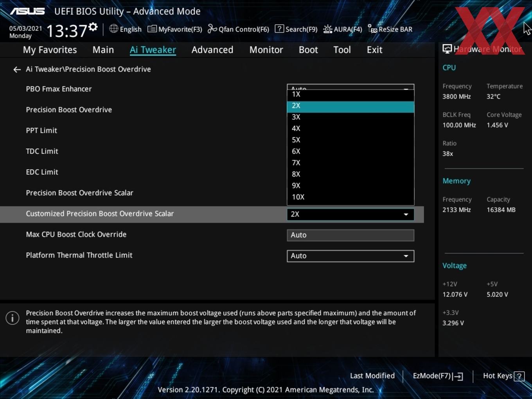The width and height of the screenshot is (532, 399).
Task: Select the Precision Boost Overdrive row
Action: [x=212, y=110]
